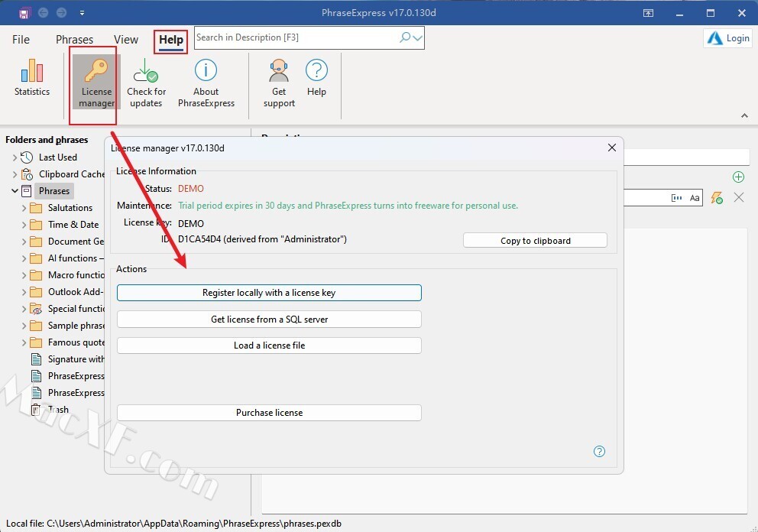Toggle the Aa case sensitivity icon
This screenshot has height=532, width=758.
[x=695, y=198]
